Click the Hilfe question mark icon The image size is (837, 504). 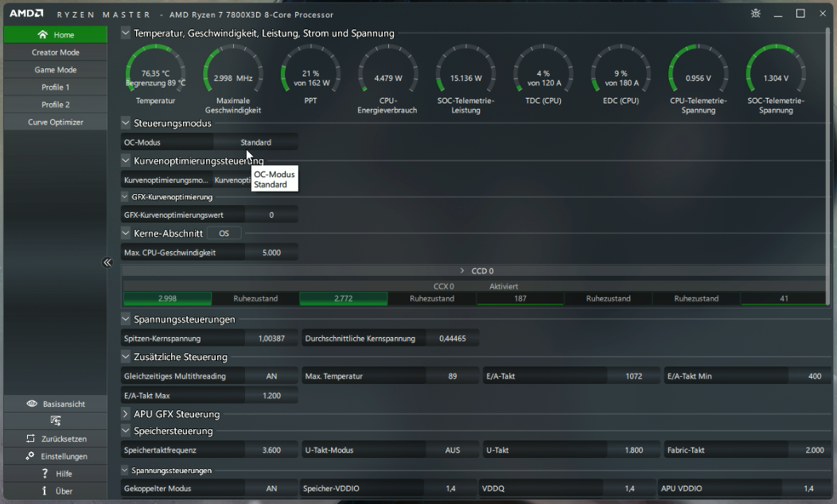click(45, 474)
